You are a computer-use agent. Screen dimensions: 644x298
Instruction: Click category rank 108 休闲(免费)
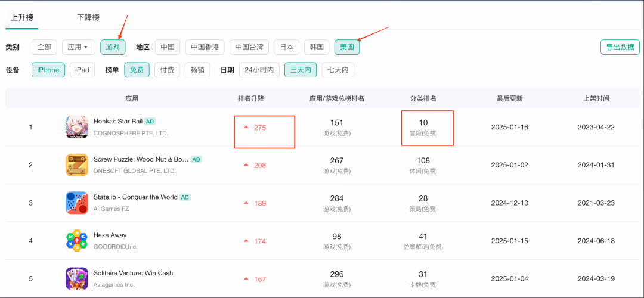[423, 165]
